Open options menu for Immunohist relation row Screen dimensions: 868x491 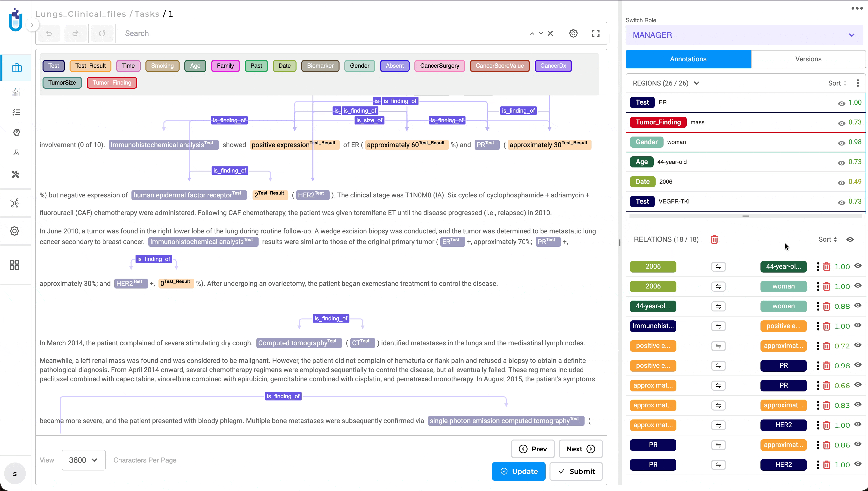[818, 326]
